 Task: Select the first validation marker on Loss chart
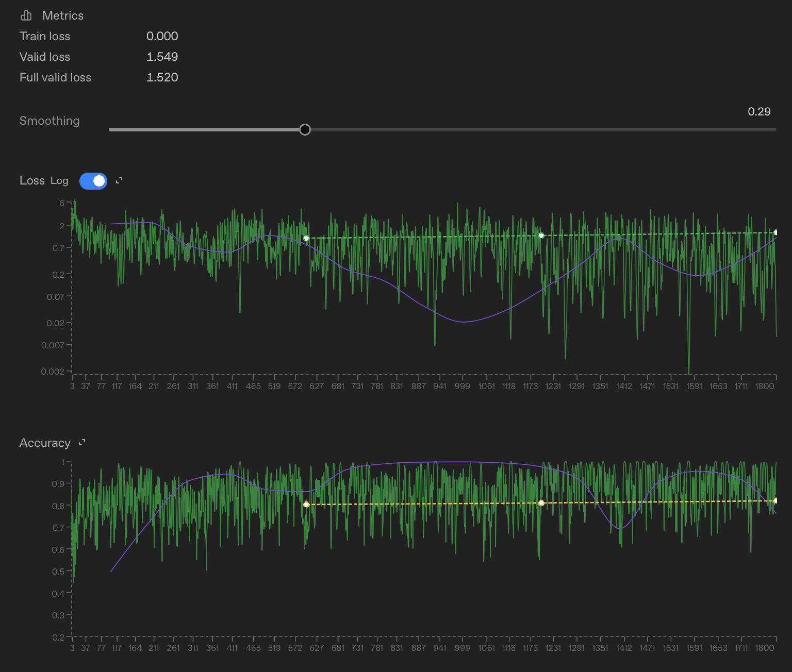click(306, 238)
